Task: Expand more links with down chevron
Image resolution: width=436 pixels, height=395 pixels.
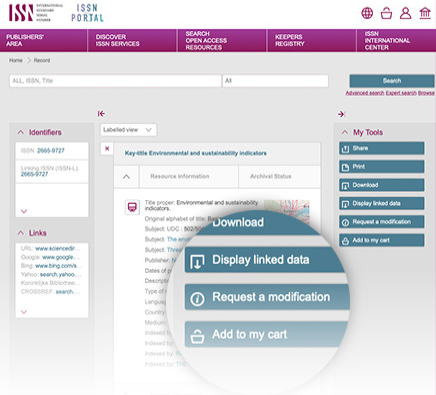Action: pyautogui.click(x=24, y=312)
